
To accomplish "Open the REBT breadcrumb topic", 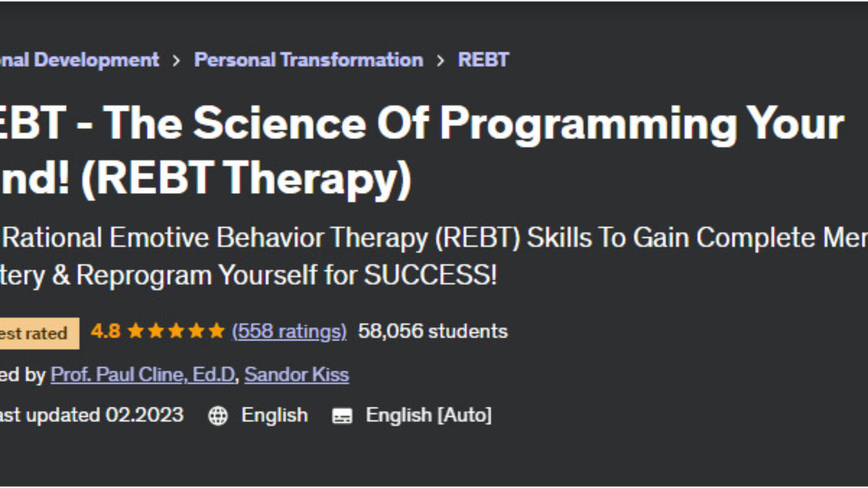I will click(483, 60).
